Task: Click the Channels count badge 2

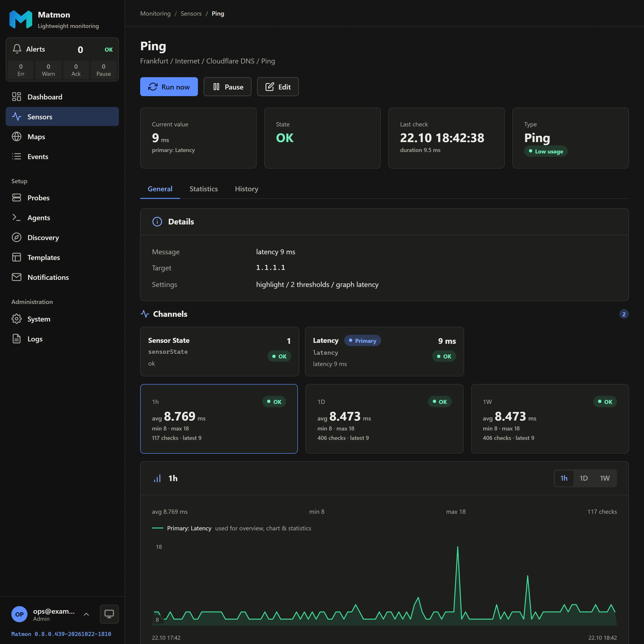Action: [x=624, y=314]
